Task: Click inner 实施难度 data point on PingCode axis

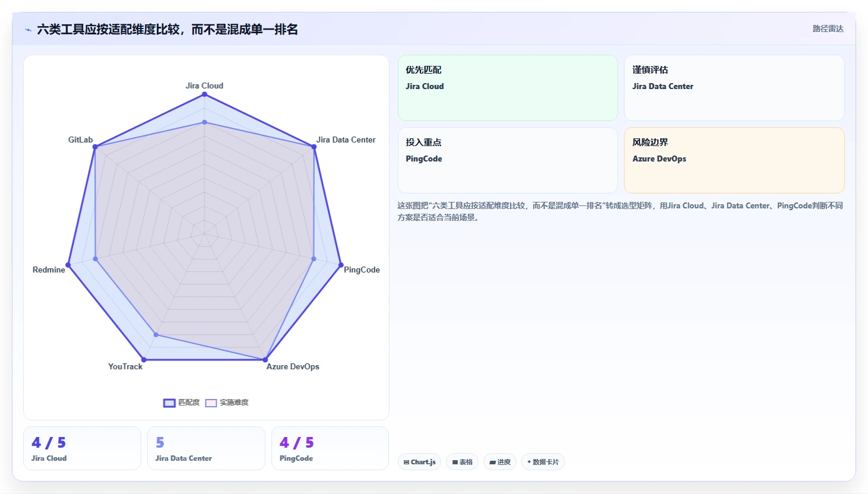Action: pyautogui.click(x=313, y=259)
